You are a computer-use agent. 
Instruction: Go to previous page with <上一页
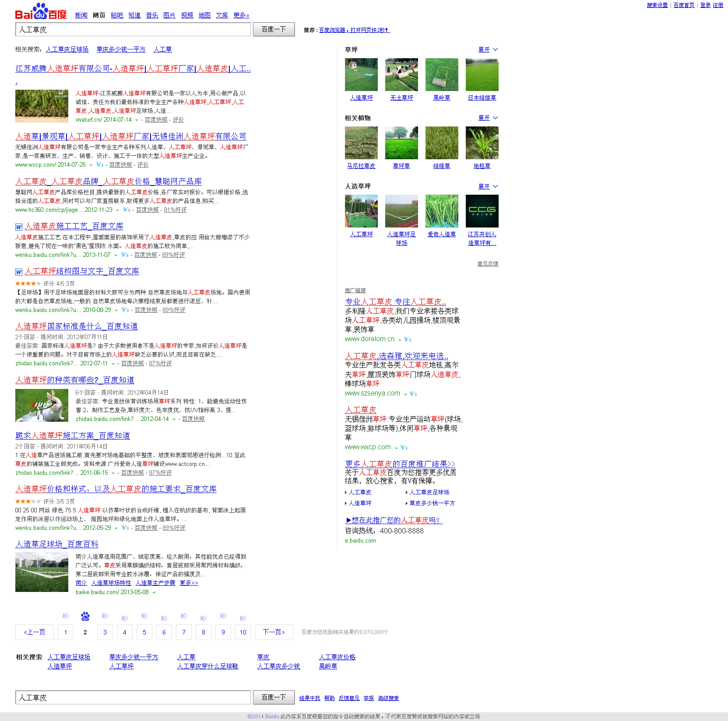coord(34,632)
